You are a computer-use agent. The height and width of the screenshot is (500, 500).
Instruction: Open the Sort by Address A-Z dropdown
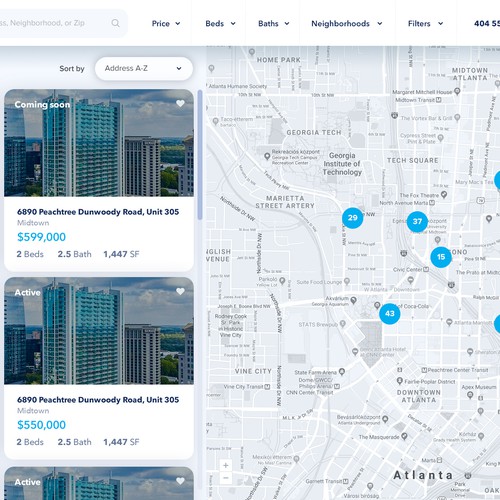click(x=144, y=68)
